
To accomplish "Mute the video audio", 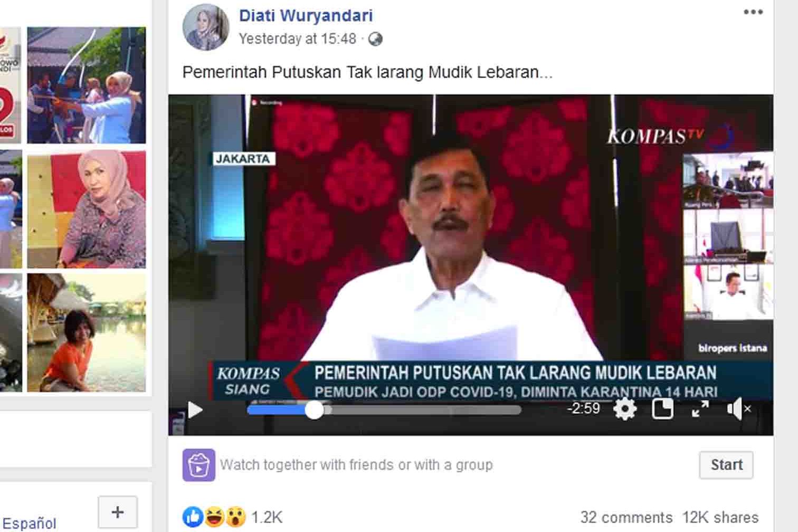I will [x=738, y=408].
